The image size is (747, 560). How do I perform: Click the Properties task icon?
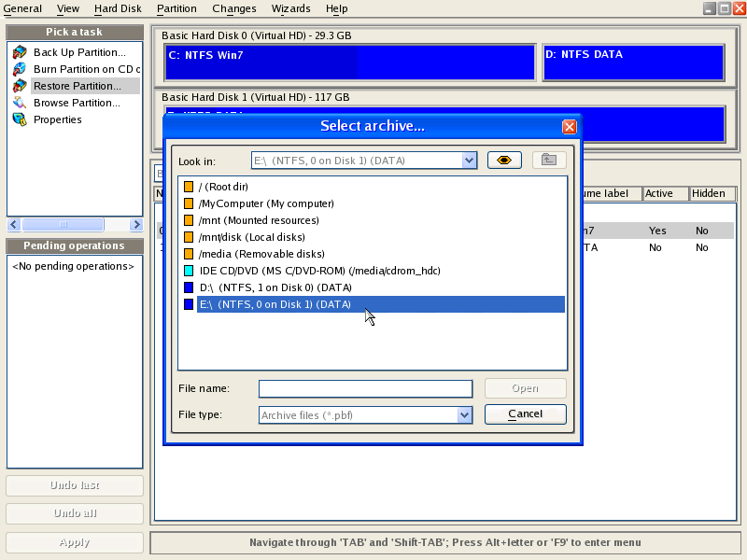click(20, 119)
